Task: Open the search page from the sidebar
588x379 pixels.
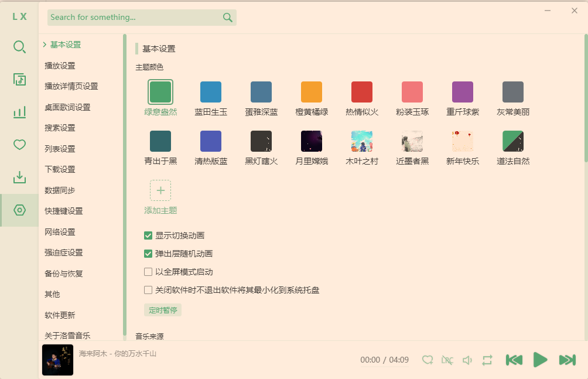Action: point(19,47)
